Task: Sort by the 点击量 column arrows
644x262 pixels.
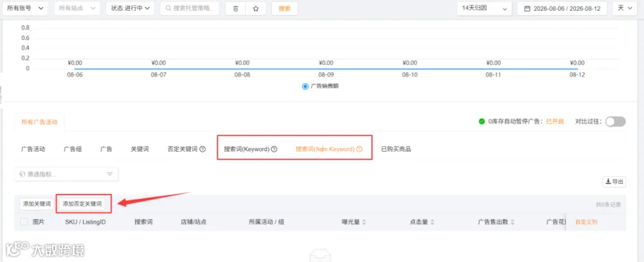Action: click(432, 222)
